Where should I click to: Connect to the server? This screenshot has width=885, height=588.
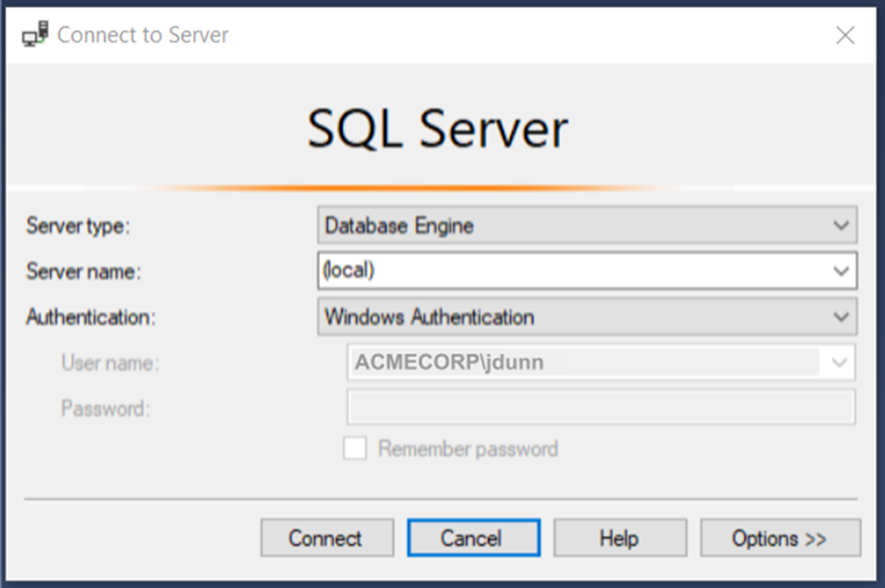point(328,538)
